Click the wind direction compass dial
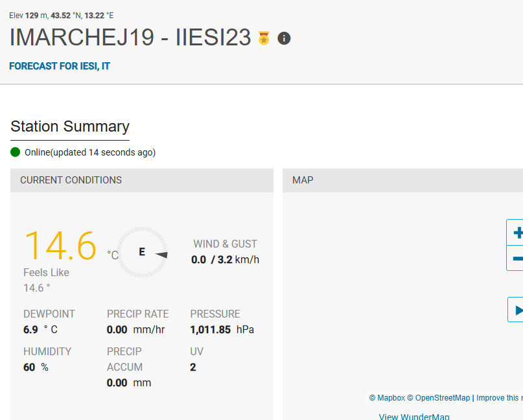 (142, 252)
